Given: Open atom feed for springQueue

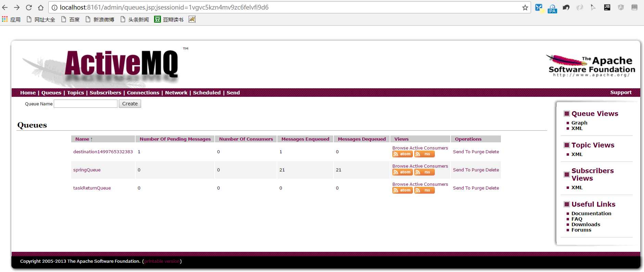Looking at the screenshot, I should coord(402,172).
